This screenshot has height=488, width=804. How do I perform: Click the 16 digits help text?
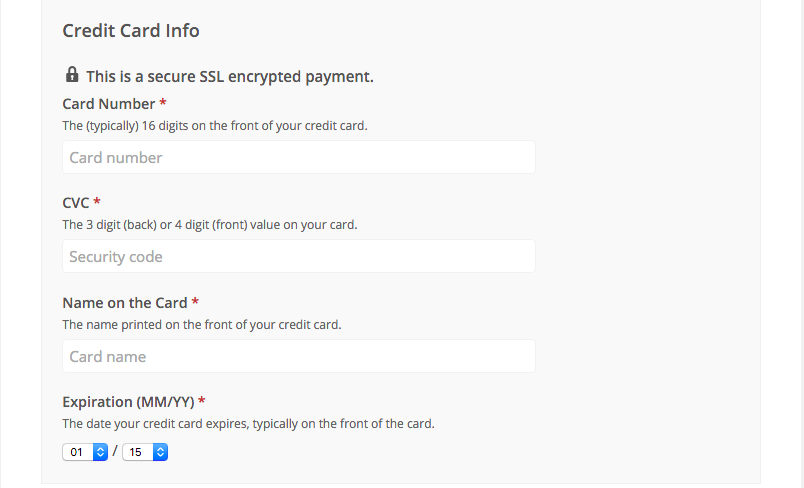pos(215,126)
